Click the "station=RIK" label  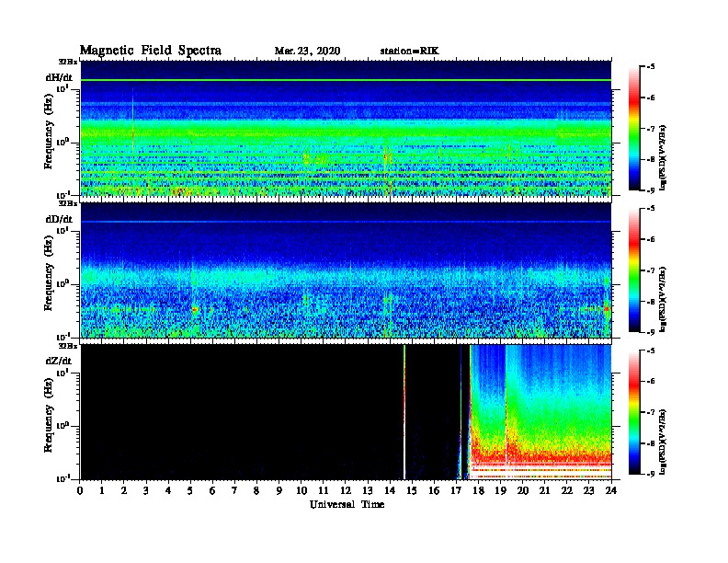409,52
